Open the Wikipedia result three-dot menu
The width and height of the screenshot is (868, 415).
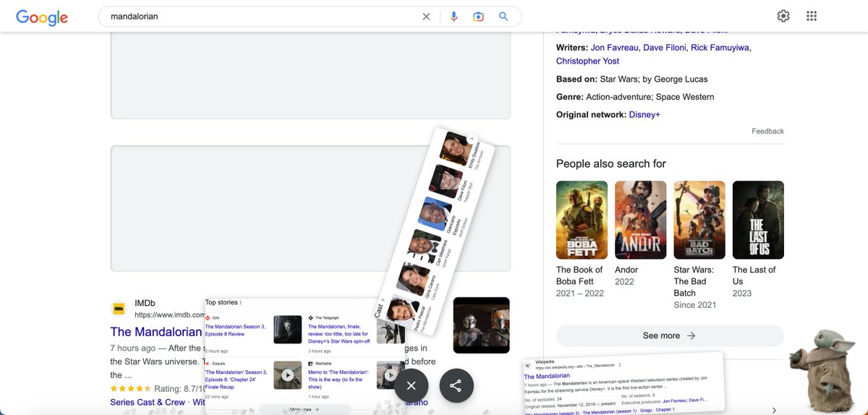(x=620, y=365)
